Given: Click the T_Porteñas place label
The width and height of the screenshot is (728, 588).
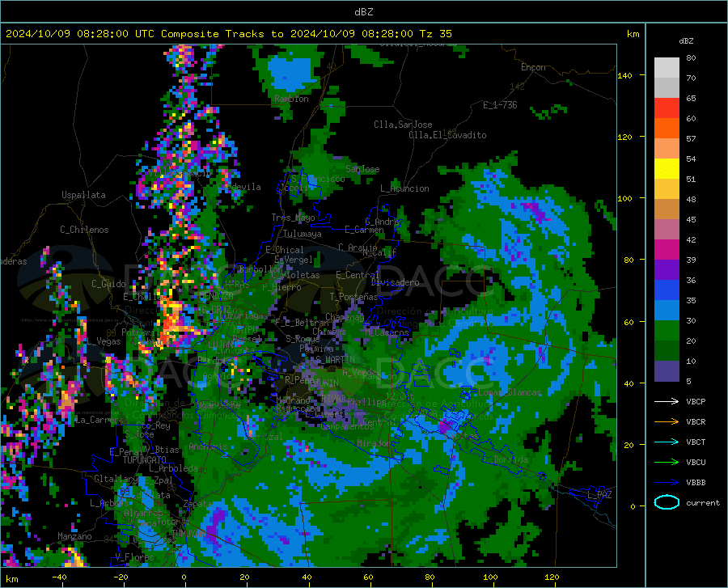Looking at the screenshot, I should pos(353,297).
